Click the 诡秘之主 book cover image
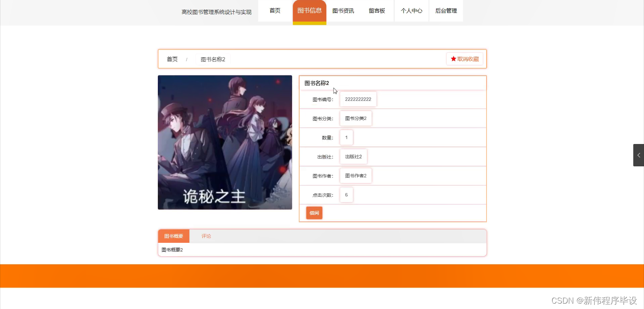Image resolution: width=644 pixels, height=309 pixels. click(225, 142)
